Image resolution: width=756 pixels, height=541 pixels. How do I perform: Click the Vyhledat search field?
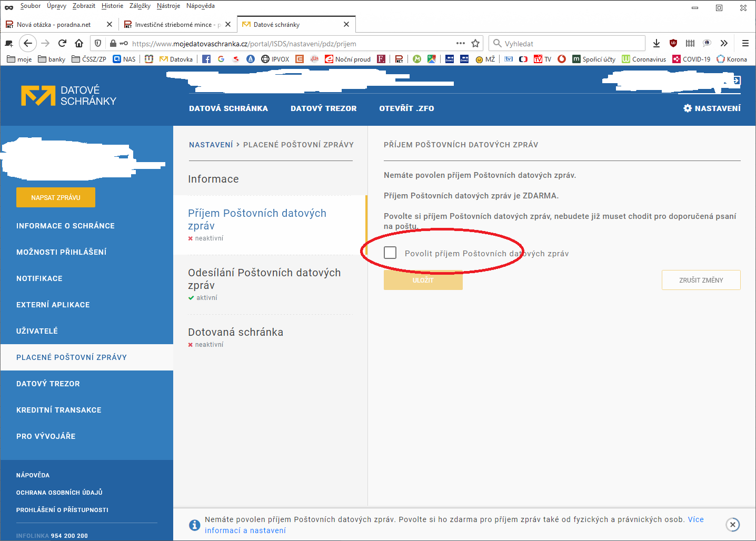[567, 43]
